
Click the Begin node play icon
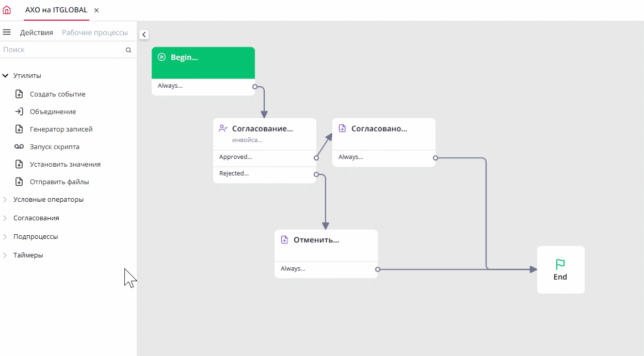(162, 57)
